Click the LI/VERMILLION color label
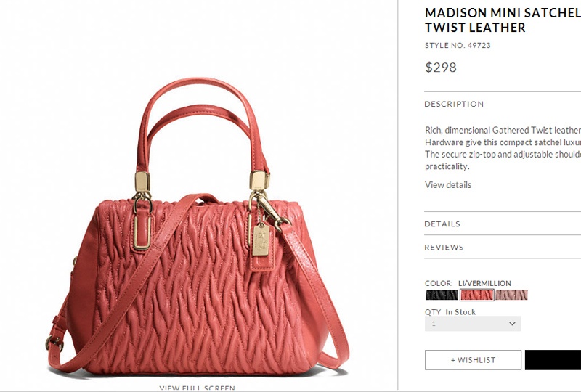 click(x=484, y=283)
